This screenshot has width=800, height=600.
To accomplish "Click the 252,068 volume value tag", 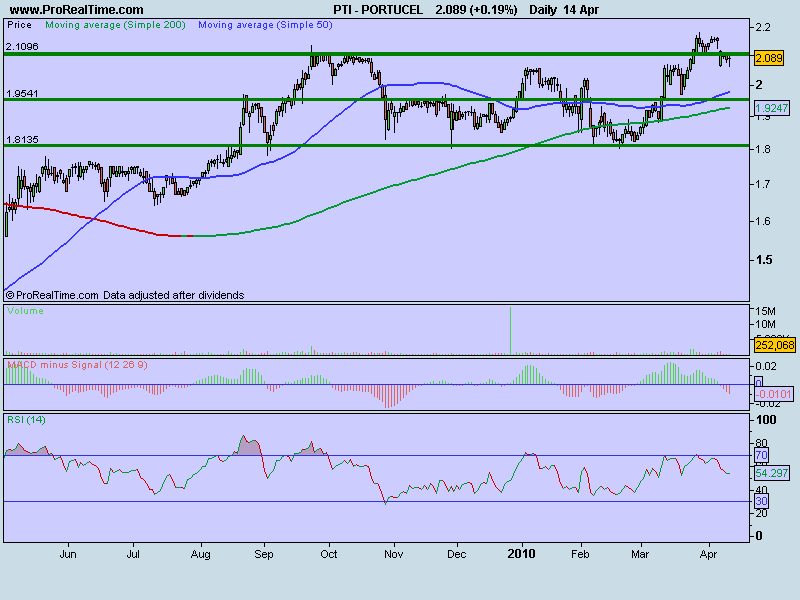I will point(773,345).
